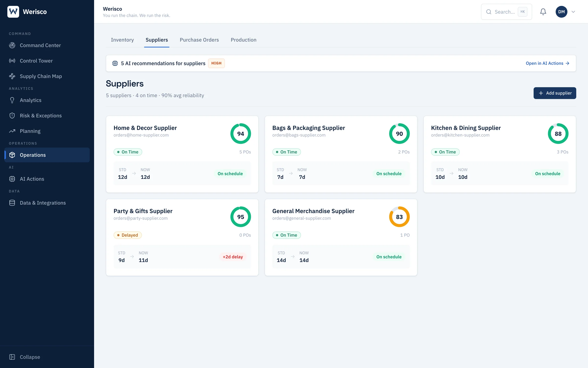Screen dimensions: 588x368
Task: Click Kitchen & Dining On Time badge
Action: [445, 152]
